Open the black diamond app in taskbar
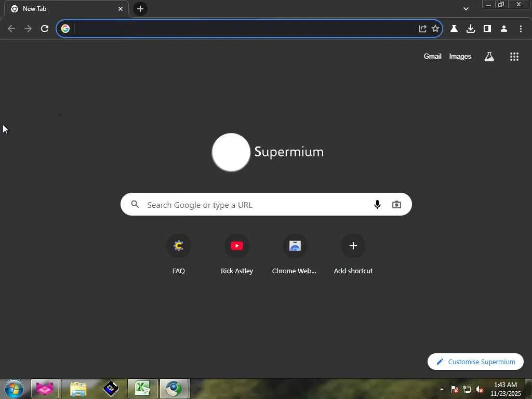This screenshot has width=532, height=399. coord(111,389)
